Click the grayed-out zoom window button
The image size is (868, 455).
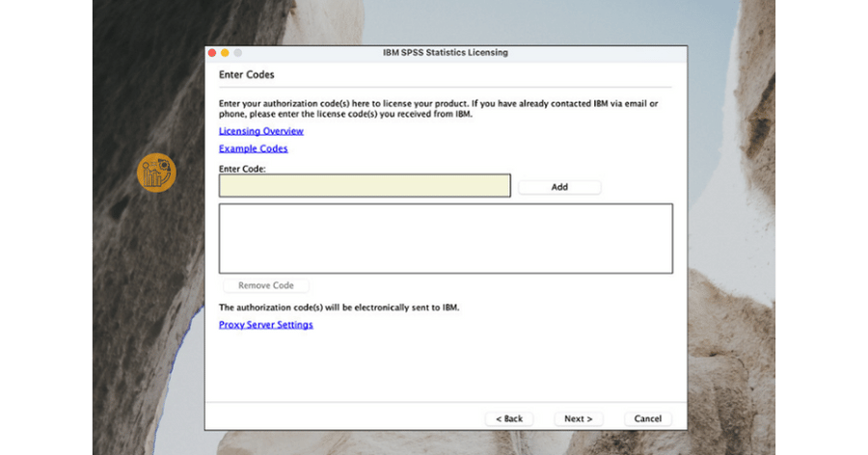(x=237, y=53)
